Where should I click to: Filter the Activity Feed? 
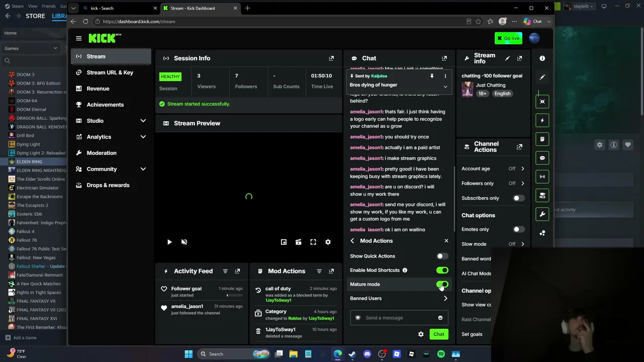pos(225,271)
